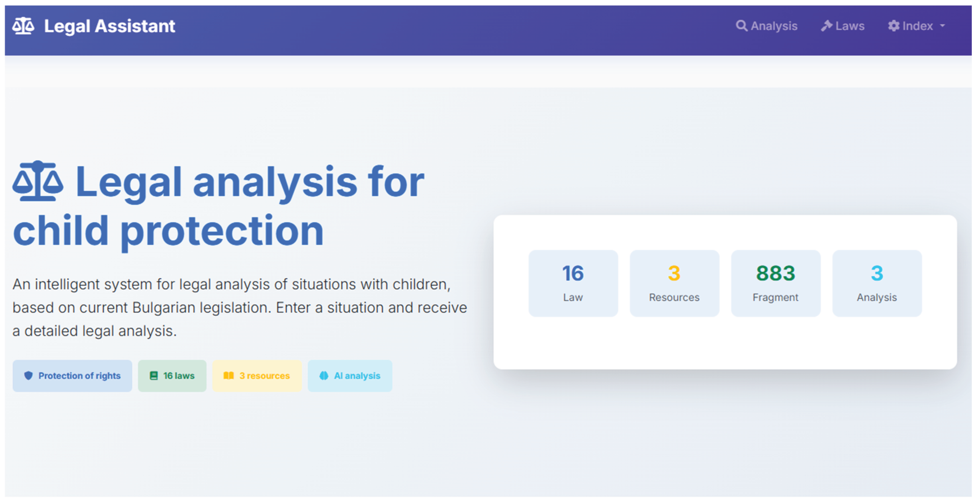Click the gavel icon beside Laws
The width and height of the screenshot is (980, 503).
[826, 26]
